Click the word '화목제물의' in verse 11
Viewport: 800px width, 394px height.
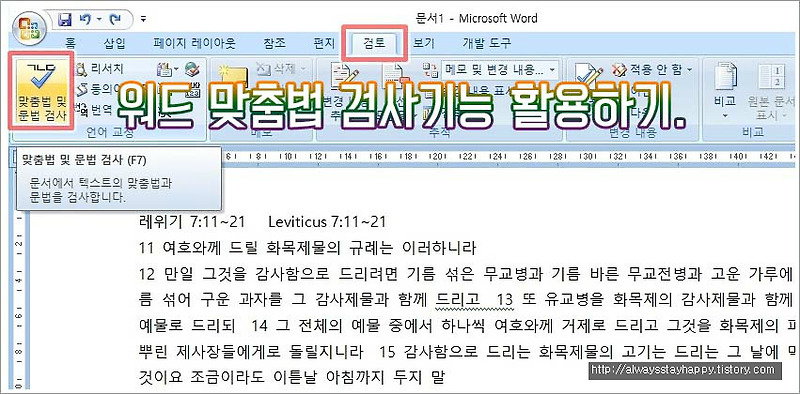click(303, 249)
